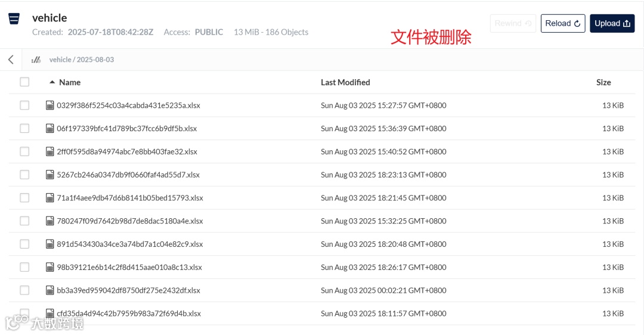This screenshot has width=644, height=335.
Task: Click file icon of 71a1f4aee9db47d6b8141b05bed15793.xlsx
Action: pos(49,198)
